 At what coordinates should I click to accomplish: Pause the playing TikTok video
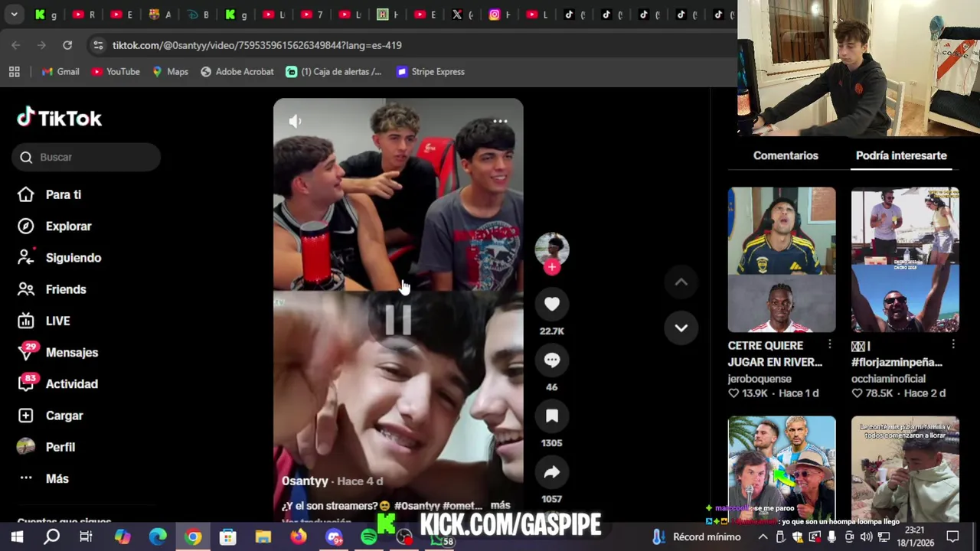click(398, 321)
